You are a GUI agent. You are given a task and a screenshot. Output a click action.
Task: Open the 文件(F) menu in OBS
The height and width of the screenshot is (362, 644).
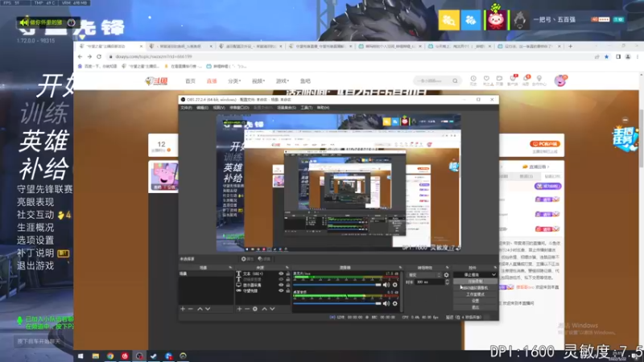[x=186, y=108]
